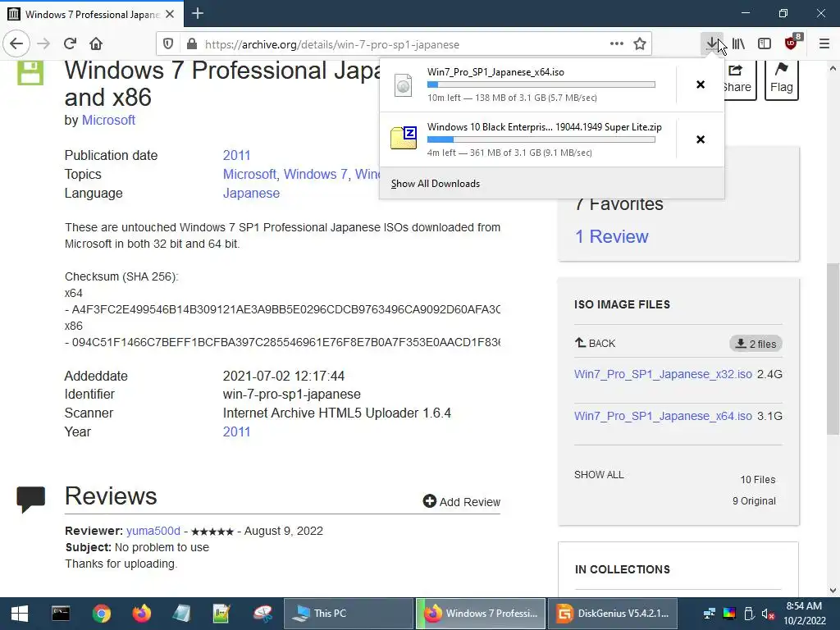
Task: Click Show All Downloads
Action: click(436, 184)
